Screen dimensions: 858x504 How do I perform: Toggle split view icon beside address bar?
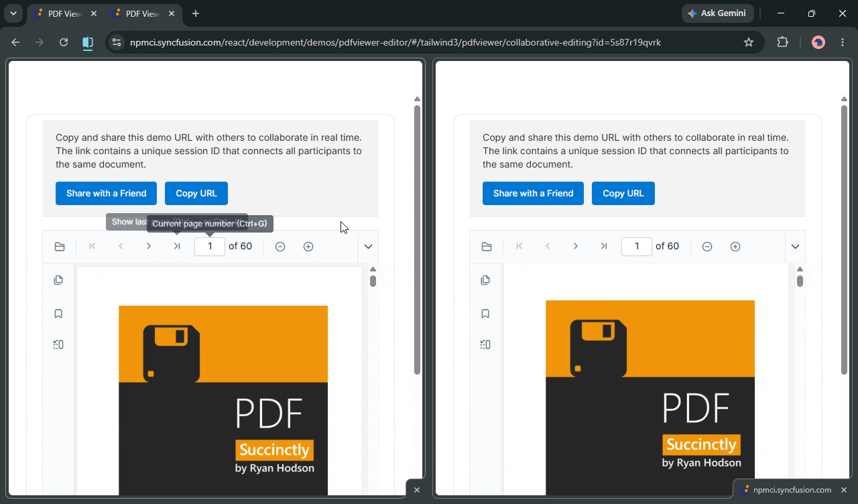click(88, 42)
